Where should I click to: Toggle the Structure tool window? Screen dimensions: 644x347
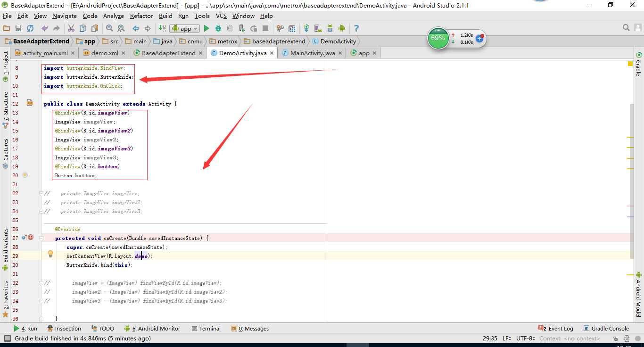tap(6, 111)
